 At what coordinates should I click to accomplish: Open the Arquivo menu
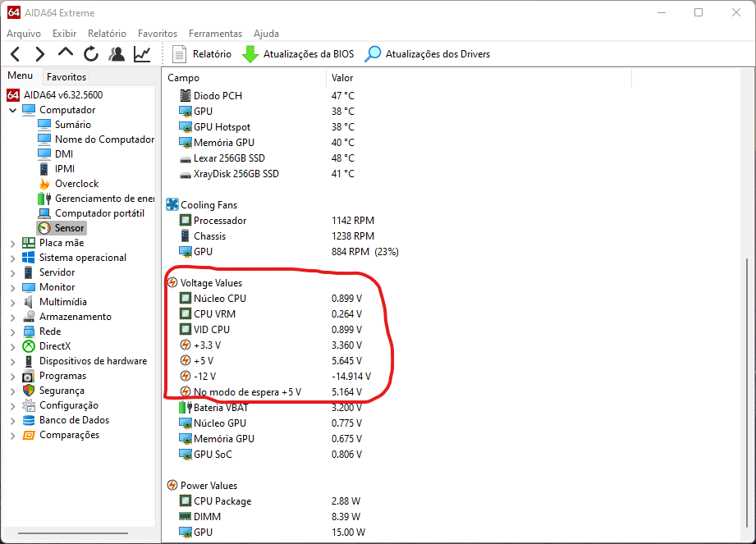tap(24, 34)
